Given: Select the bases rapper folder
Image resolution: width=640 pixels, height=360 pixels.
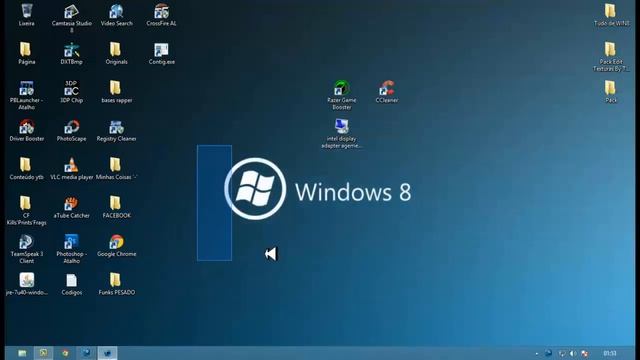Looking at the screenshot, I should point(116,89).
